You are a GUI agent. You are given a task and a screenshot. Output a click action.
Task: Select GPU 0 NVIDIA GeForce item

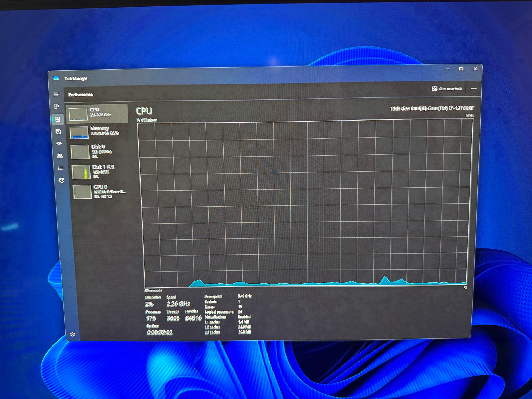(101, 192)
